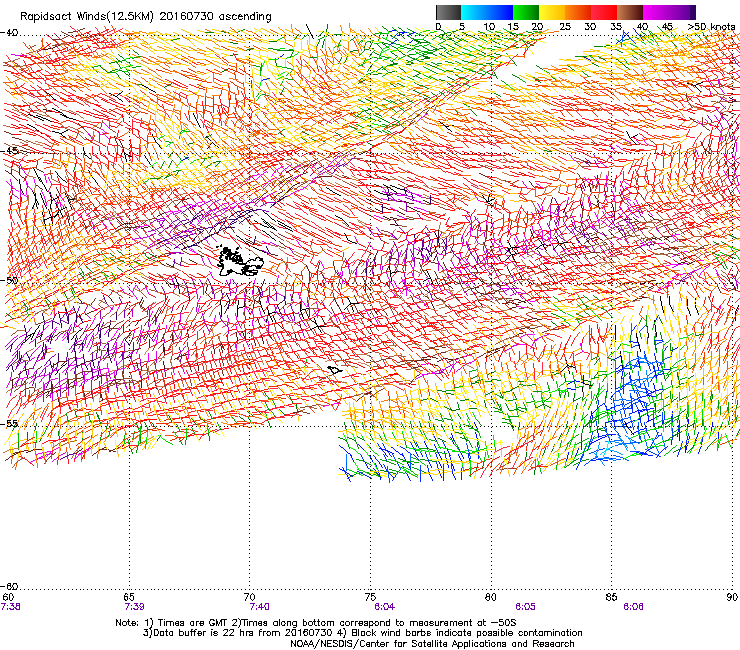Click the purple time label below longitude 75
The image size is (740, 650).
point(385,607)
